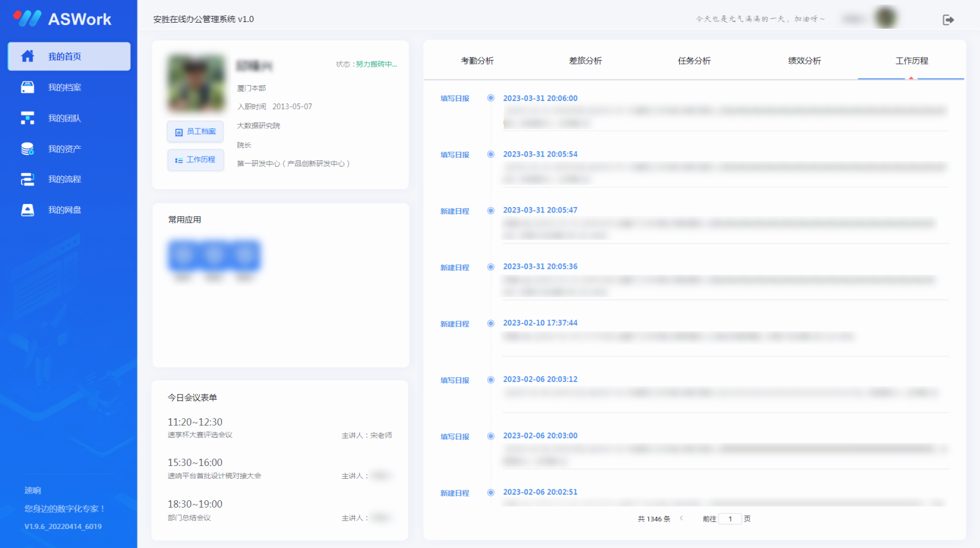Click the home icon in sidebar

(28, 56)
